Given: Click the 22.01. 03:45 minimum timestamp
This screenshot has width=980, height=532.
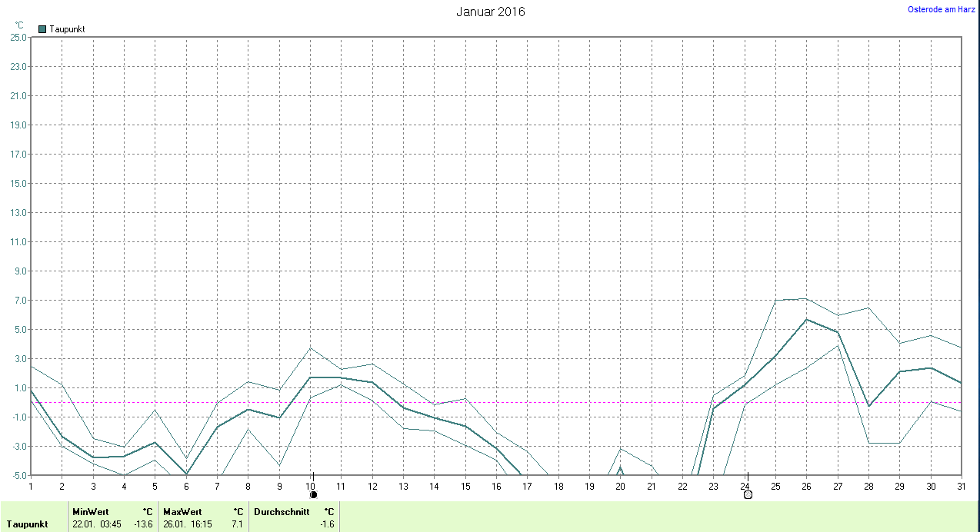Looking at the screenshot, I should (x=96, y=524).
